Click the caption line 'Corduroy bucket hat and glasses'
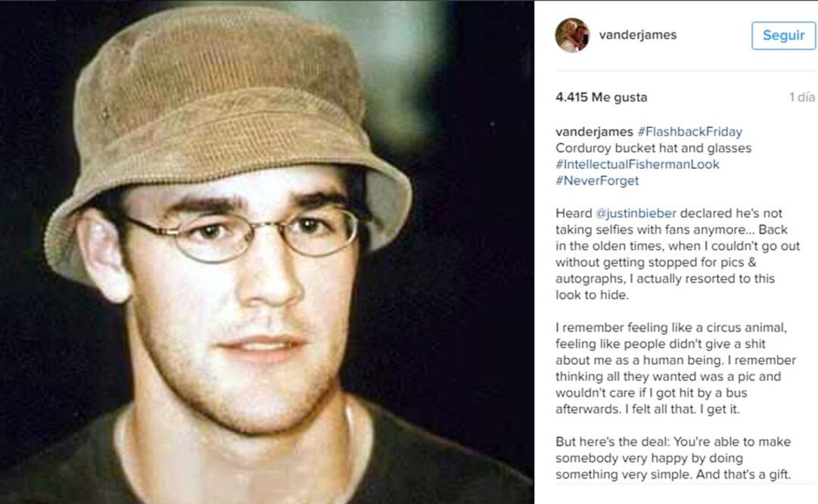Screen dimensions: 818x504 pos(653,148)
